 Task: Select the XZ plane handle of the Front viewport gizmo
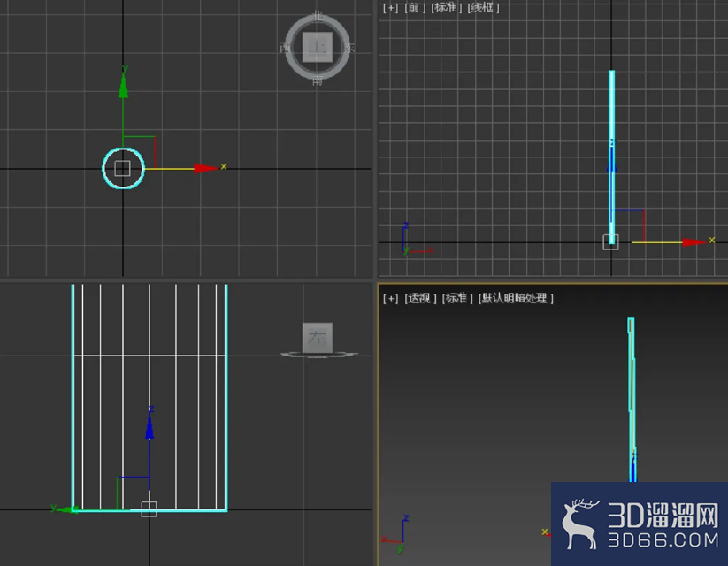[628, 226]
